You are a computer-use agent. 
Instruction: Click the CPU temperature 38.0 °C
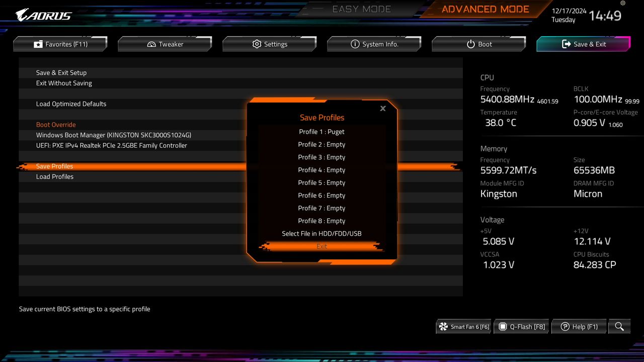pos(501,123)
